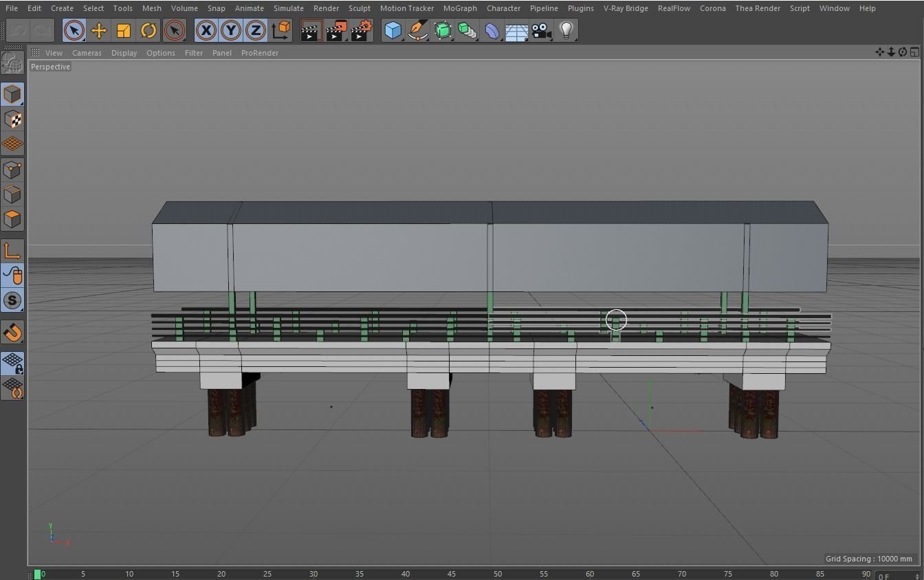Open the Mesh menu
This screenshot has width=924, height=580.
coord(151,8)
